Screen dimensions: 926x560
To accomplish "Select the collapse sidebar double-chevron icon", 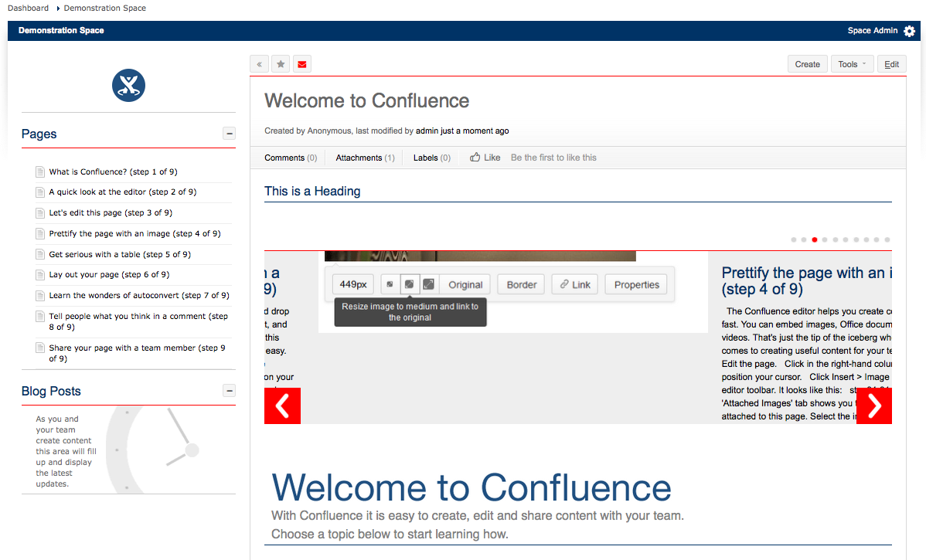I will pos(259,63).
